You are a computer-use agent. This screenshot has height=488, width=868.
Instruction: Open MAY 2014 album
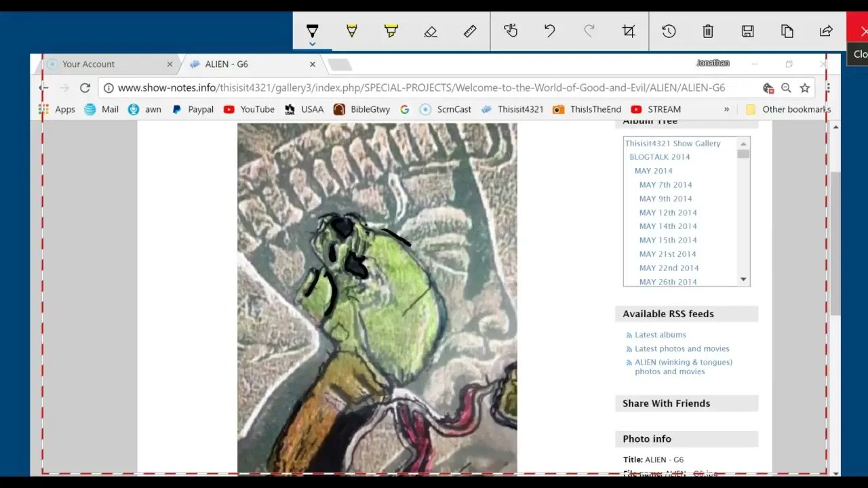654,171
